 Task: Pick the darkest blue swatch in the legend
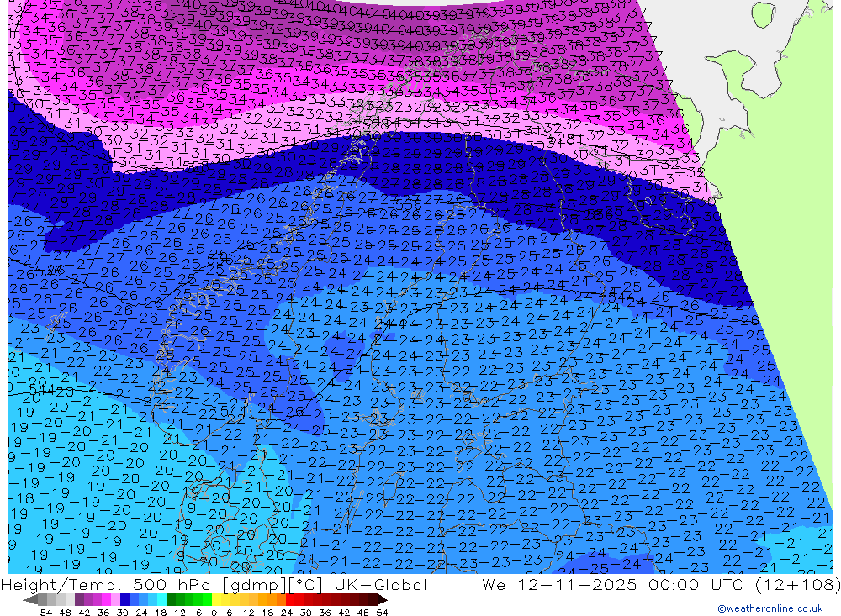[124, 600]
